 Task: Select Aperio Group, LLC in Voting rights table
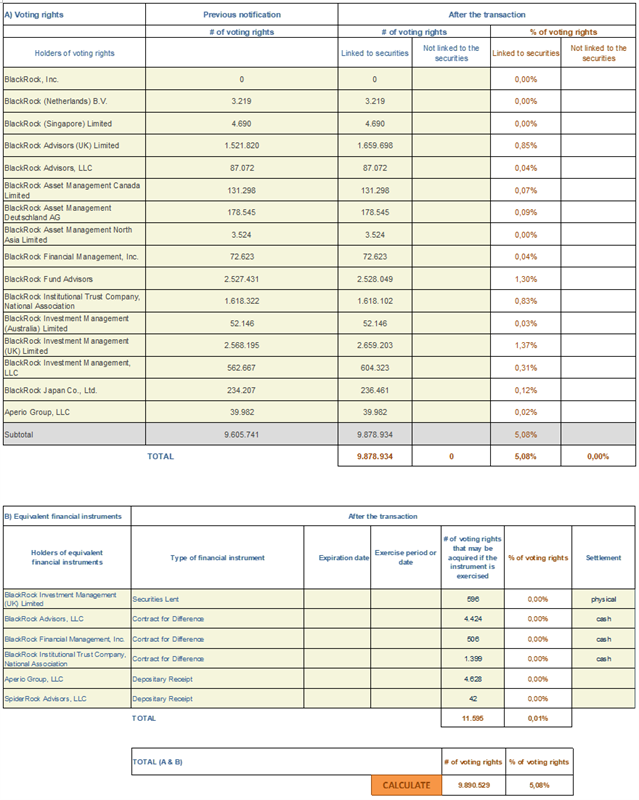75,412
